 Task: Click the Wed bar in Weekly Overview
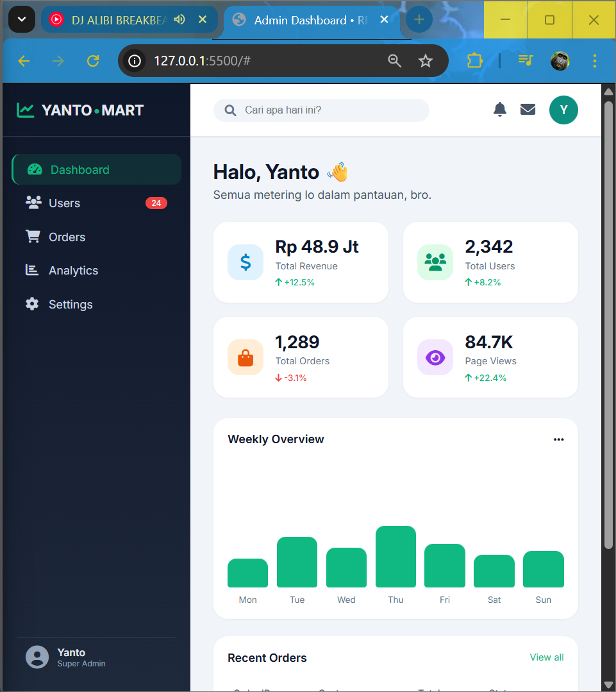pyautogui.click(x=346, y=568)
